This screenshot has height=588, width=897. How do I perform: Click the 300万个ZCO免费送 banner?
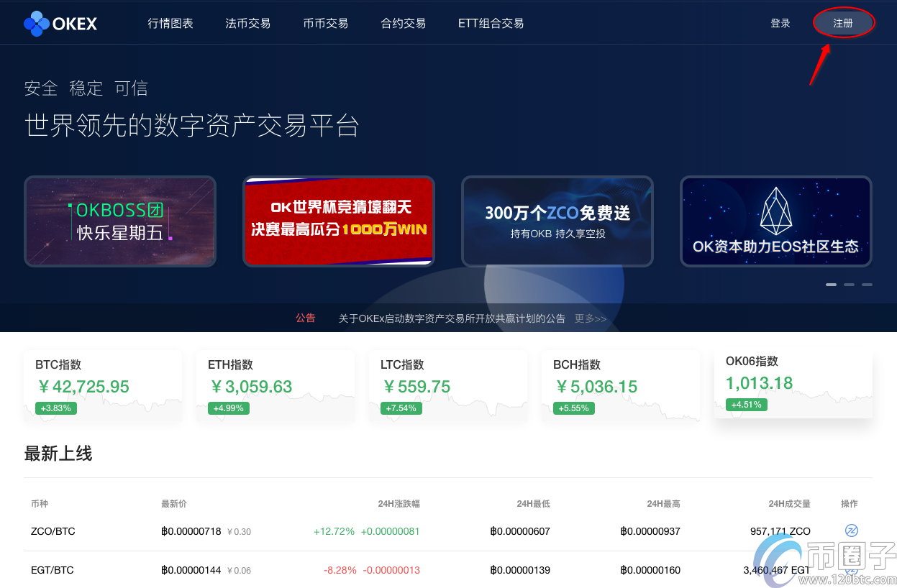(557, 221)
